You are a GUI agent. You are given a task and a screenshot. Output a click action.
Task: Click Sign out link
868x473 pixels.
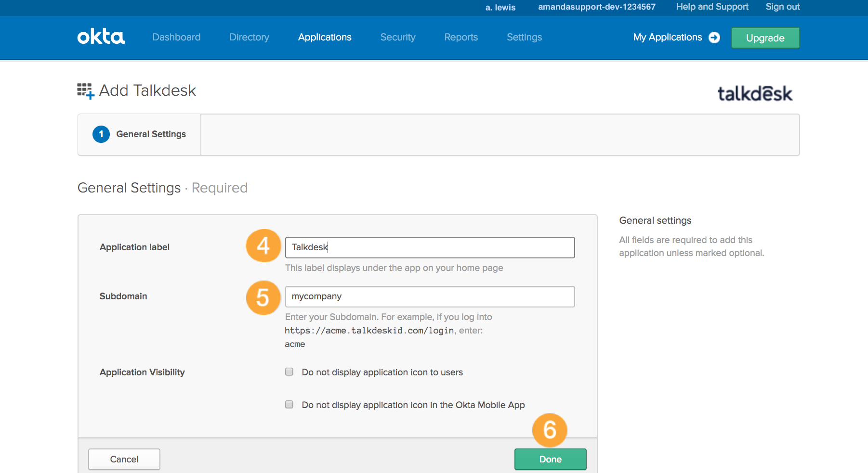[783, 7]
